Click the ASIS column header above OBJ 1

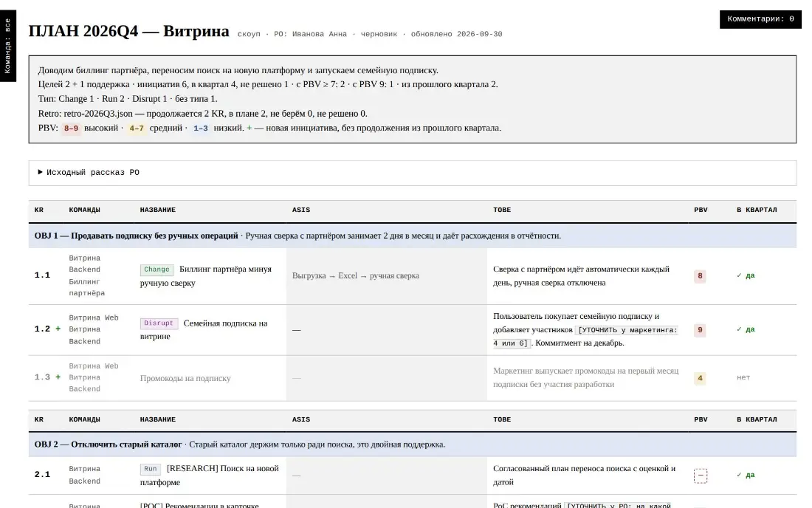tap(301, 210)
